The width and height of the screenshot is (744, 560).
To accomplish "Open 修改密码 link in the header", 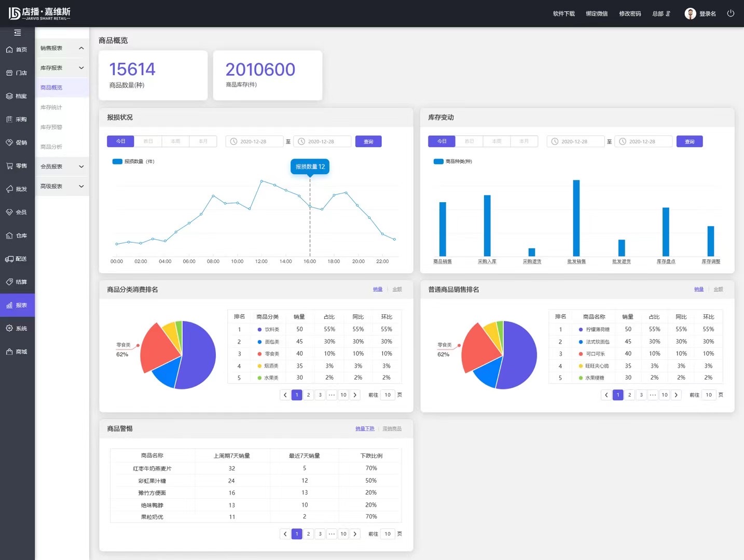I will (630, 14).
